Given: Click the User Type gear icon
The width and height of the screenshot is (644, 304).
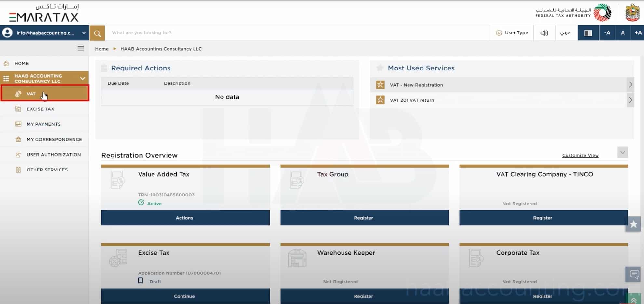Looking at the screenshot, I should (499, 33).
